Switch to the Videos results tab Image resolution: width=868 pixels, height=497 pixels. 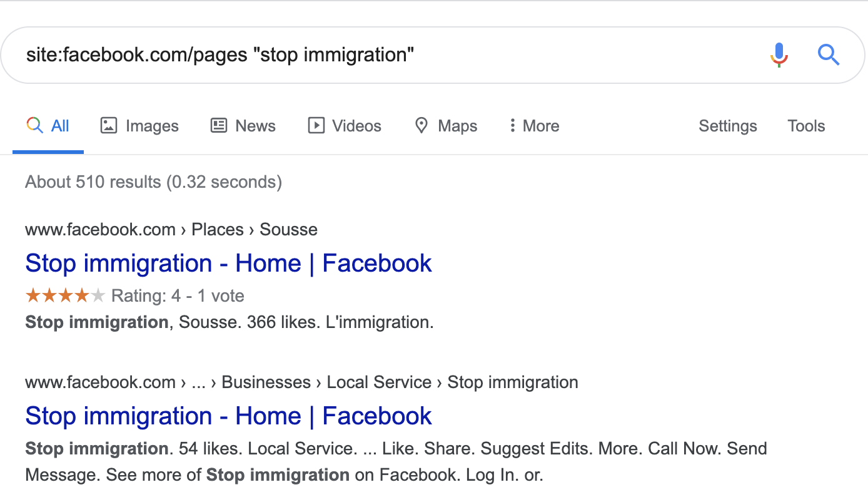point(356,126)
